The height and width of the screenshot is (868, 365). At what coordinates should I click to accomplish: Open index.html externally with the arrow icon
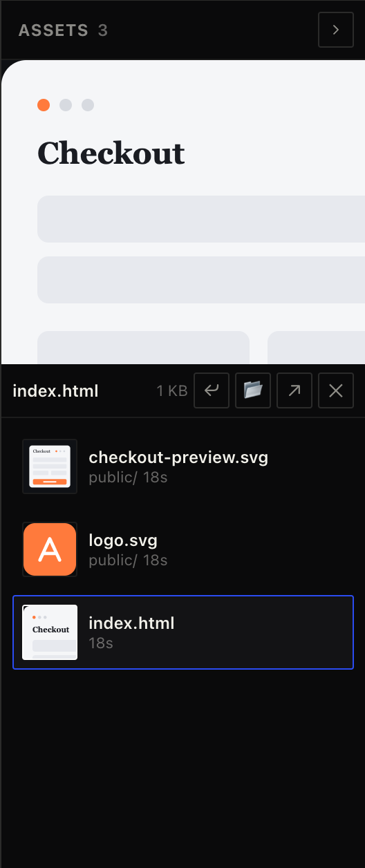tap(294, 390)
